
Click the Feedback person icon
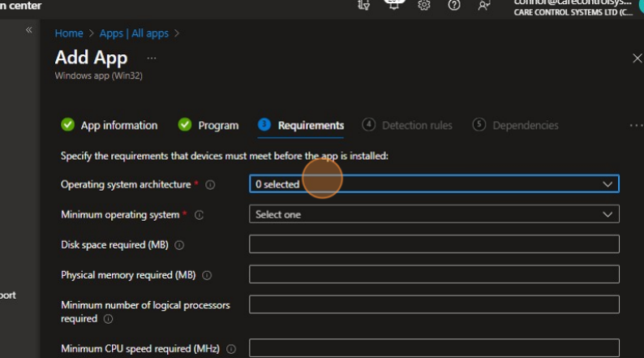pos(484,5)
